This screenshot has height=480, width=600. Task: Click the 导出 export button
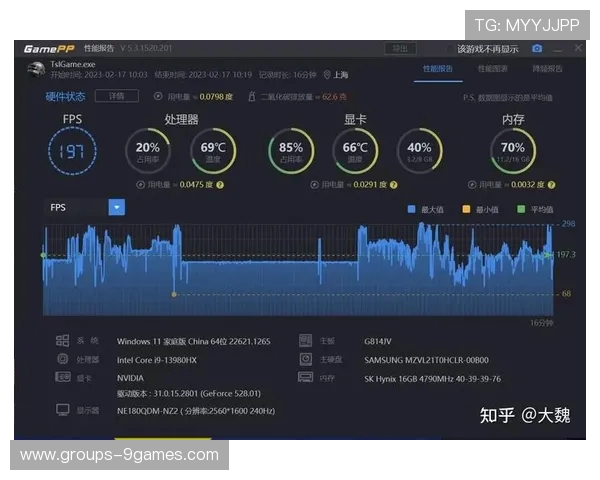pyautogui.click(x=400, y=49)
